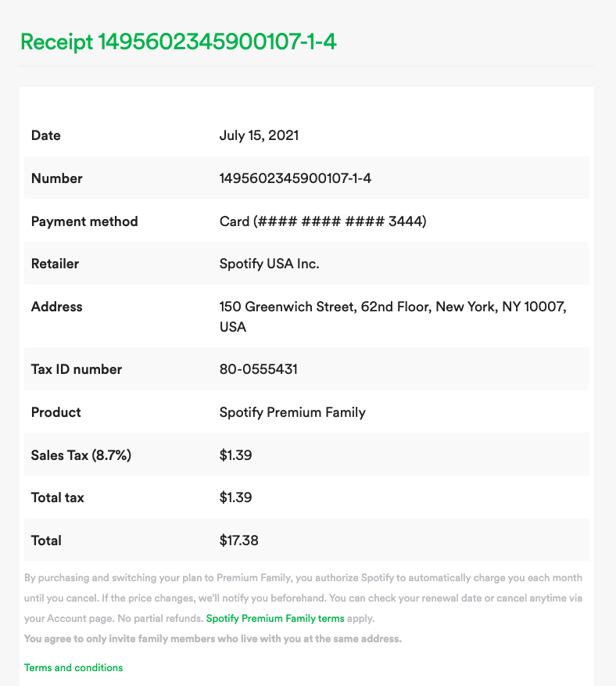The height and width of the screenshot is (686, 616).
Task: Click the product name Spotify Premium Family
Action: [x=292, y=412]
